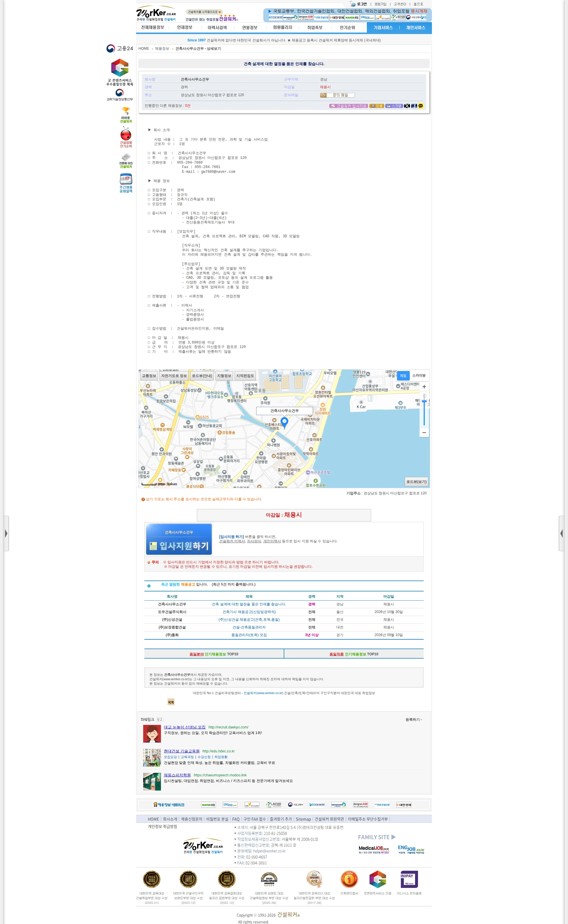Click 건설워커를 시작페이지로 button
This screenshot has width=568, height=924.
(205, 12)
